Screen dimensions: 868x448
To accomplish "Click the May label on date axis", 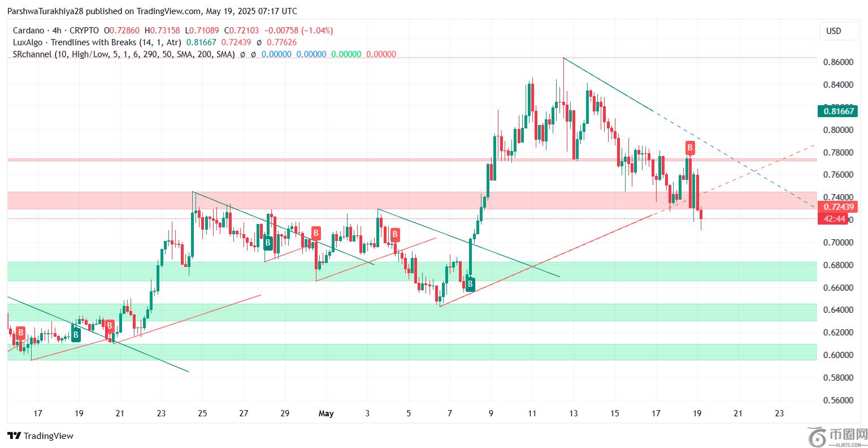I will (x=326, y=413).
